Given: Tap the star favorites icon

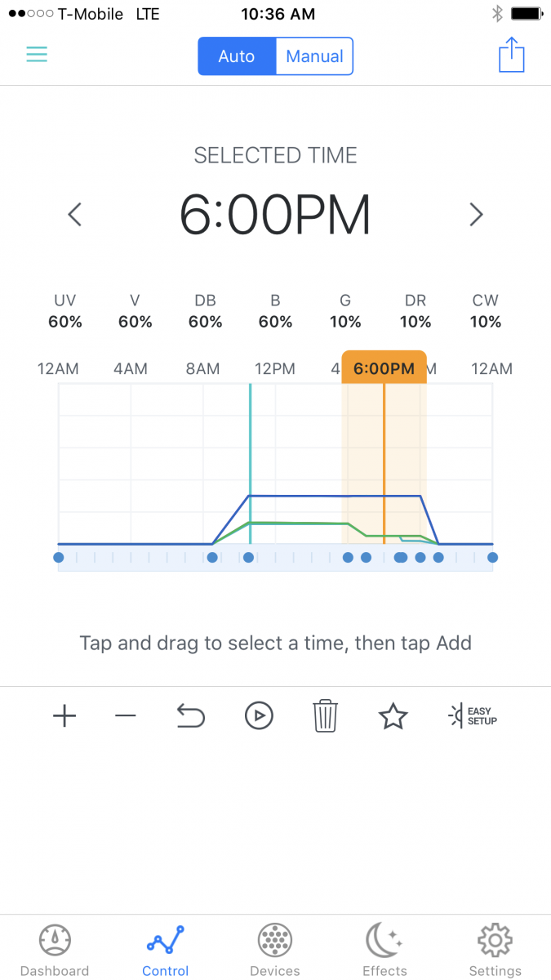Looking at the screenshot, I should 393,716.
